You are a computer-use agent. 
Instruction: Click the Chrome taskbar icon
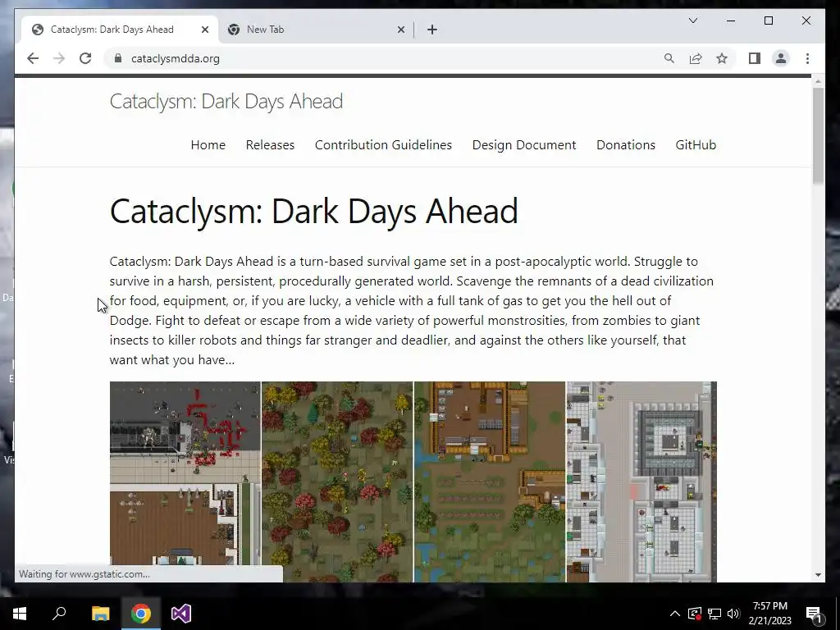(x=140, y=614)
